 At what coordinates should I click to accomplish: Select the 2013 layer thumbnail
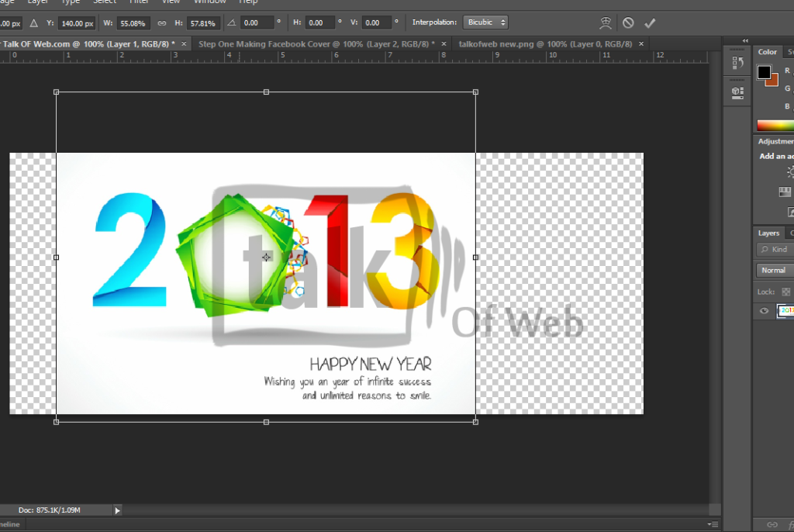(786, 310)
